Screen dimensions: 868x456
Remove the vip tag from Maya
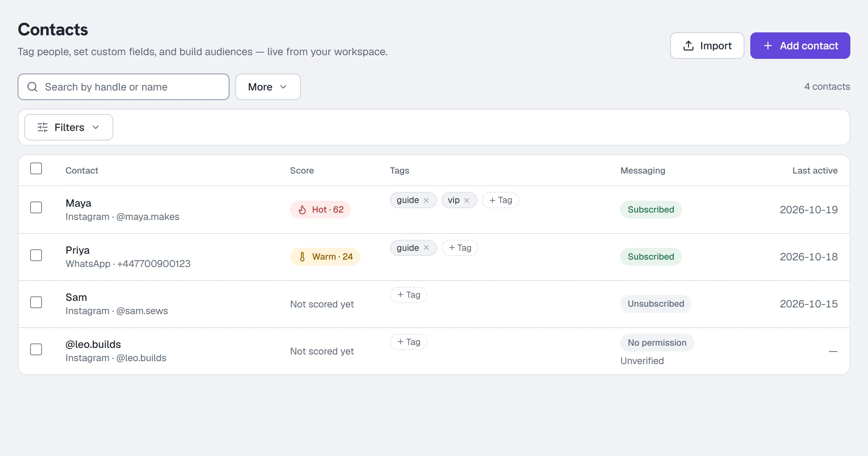[x=467, y=200]
